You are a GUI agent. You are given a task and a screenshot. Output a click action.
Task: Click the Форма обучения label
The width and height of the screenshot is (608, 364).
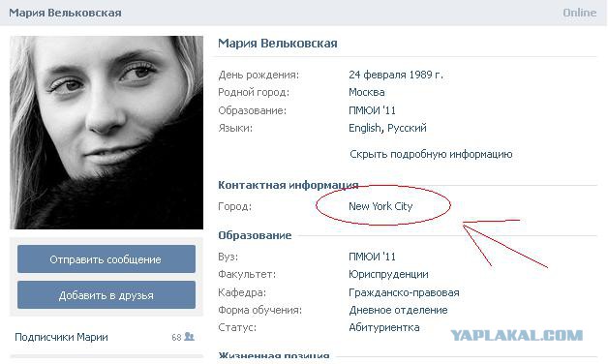point(259,310)
